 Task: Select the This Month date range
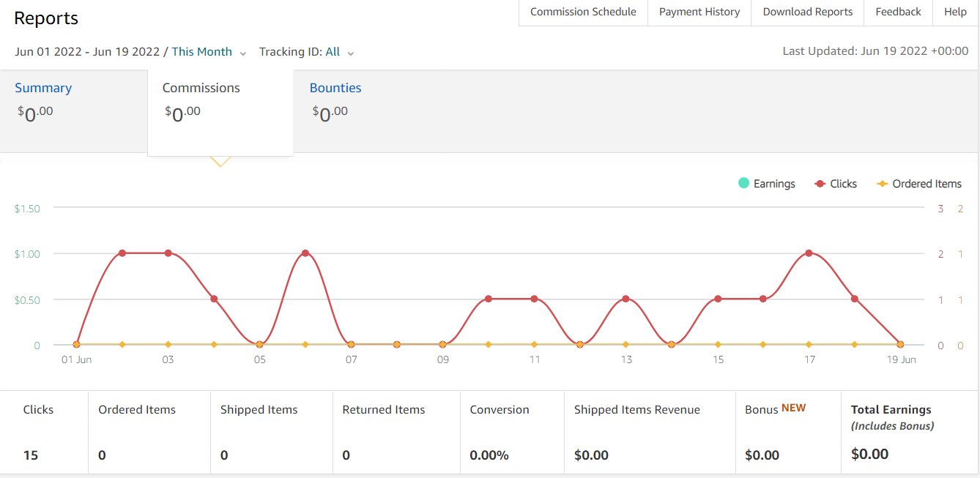[x=201, y=52]
